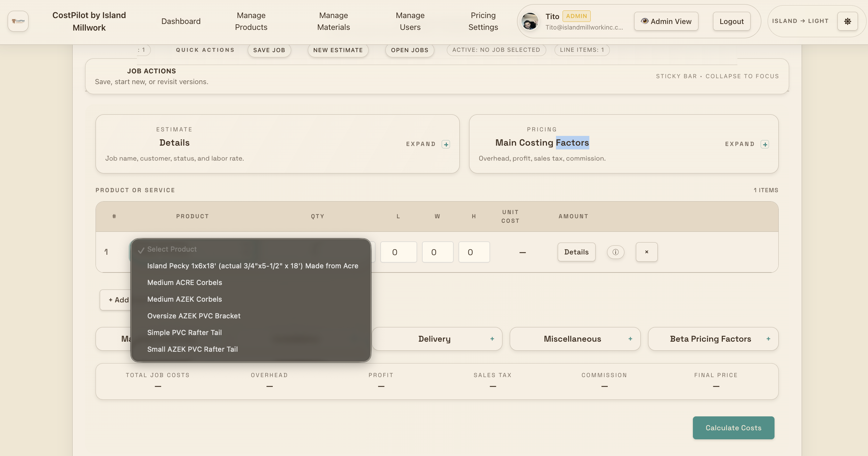Click Calculate Costs button
The width and height of the screenshot is (868, 456).
click(x=734, y=428)
